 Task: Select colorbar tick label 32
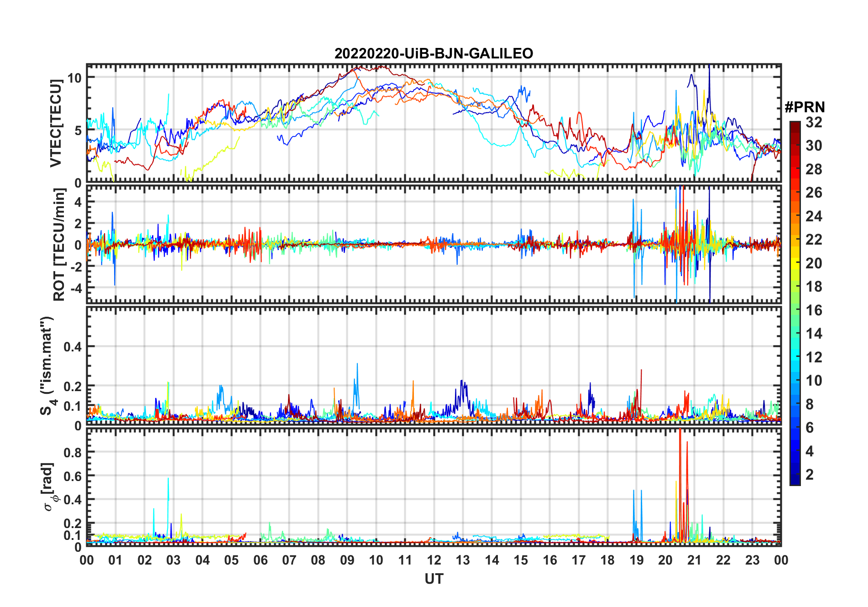tap(814, 122)
